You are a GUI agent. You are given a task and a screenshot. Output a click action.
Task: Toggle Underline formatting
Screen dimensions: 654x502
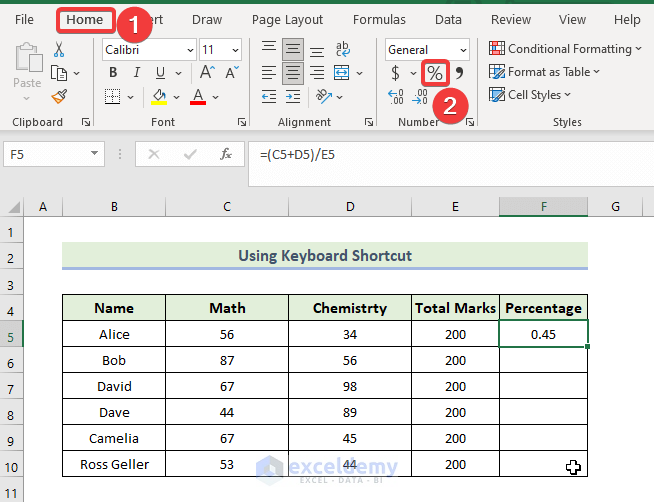coord(159,73)
